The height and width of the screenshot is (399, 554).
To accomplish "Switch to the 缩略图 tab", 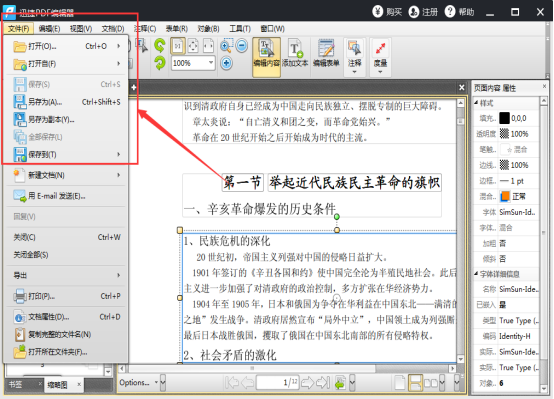I will (57, 385).
